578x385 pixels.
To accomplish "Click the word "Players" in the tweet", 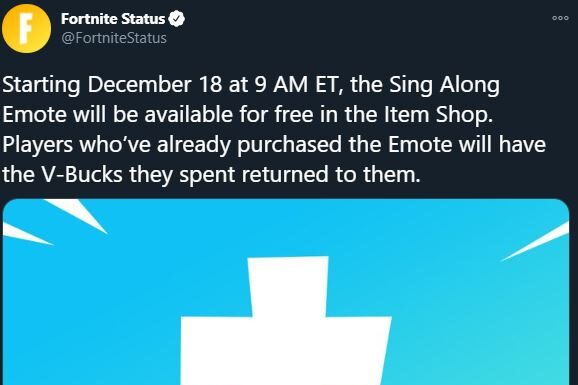I will (38, 145).
